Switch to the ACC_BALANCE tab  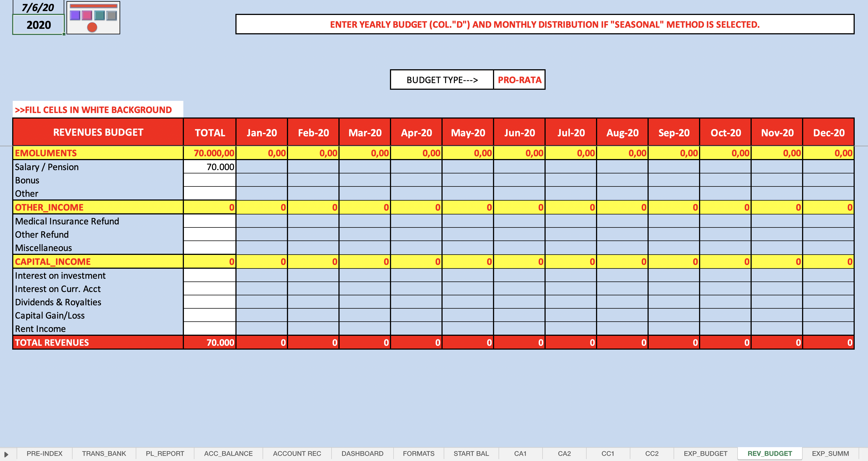[228, 454]
